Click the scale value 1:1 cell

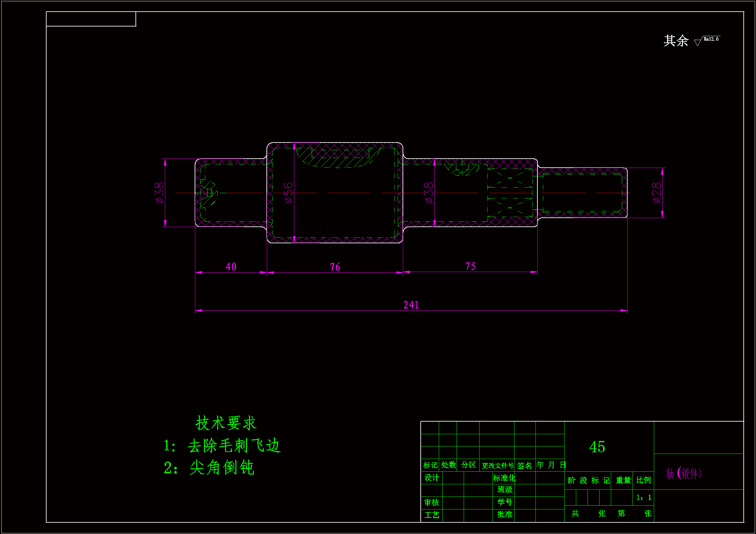643,497
